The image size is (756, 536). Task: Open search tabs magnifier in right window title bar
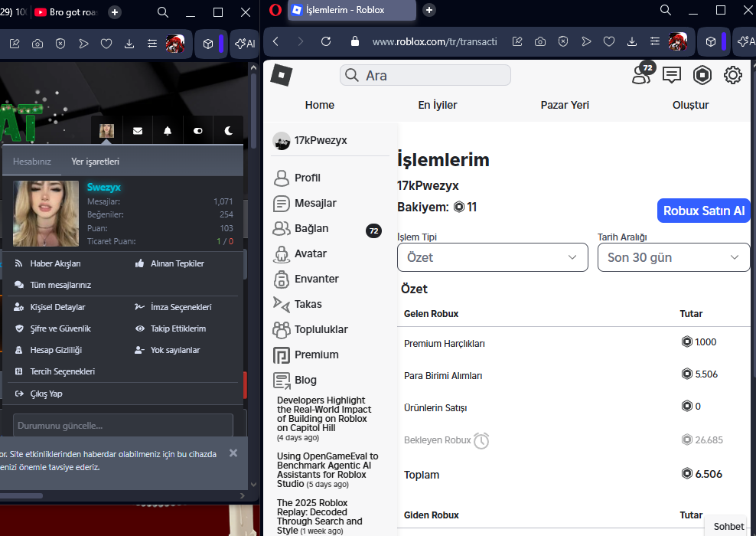point(666,10)
